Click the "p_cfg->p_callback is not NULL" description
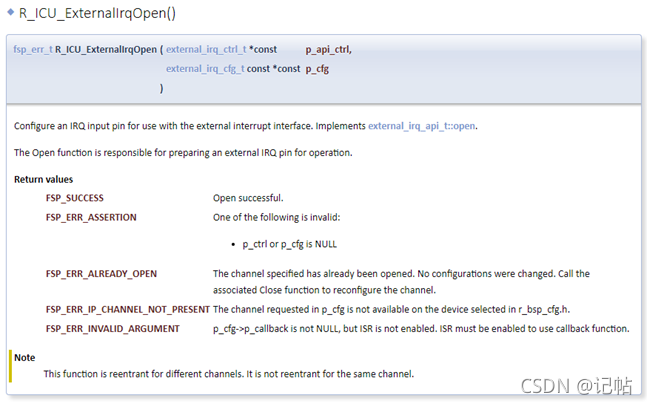The image size is (647, 404). [x=421, y=329]
